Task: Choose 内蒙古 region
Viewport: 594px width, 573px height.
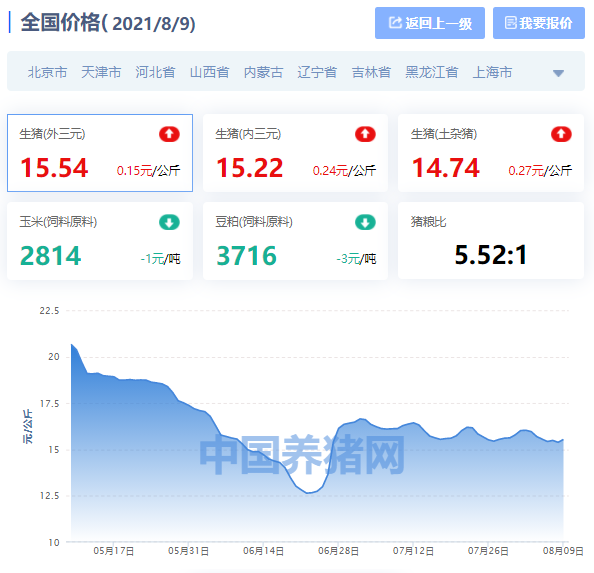Action: (263, 72)
